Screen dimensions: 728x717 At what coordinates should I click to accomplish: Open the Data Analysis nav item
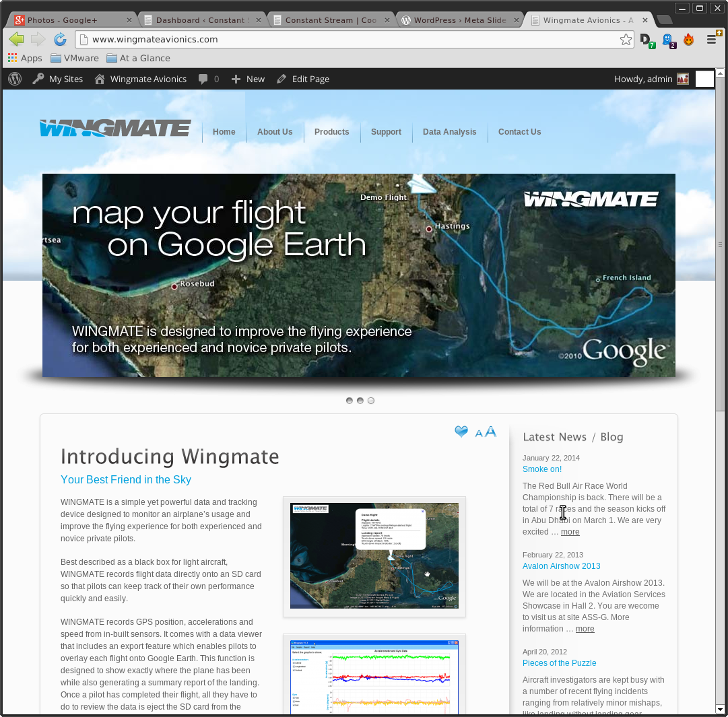[449, 132]
